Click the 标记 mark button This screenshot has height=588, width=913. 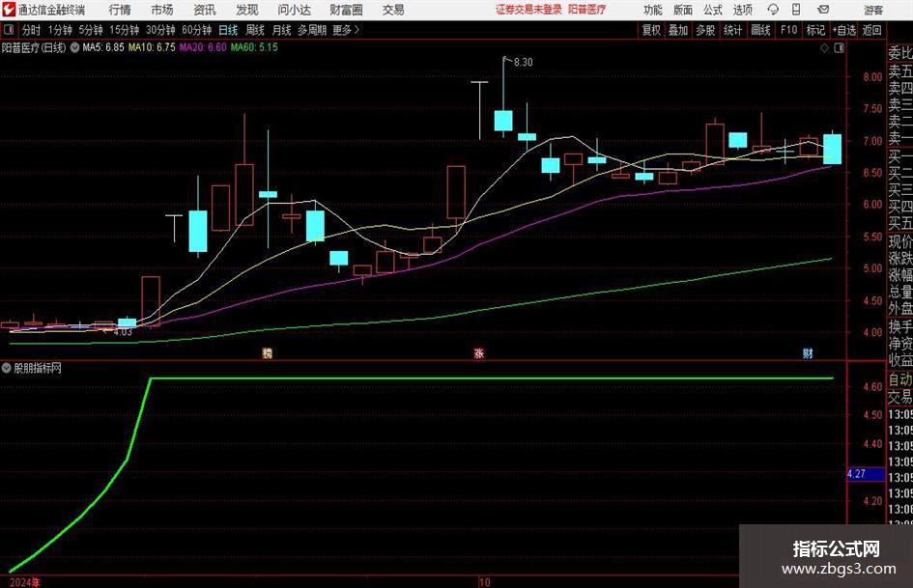(815, 30)
